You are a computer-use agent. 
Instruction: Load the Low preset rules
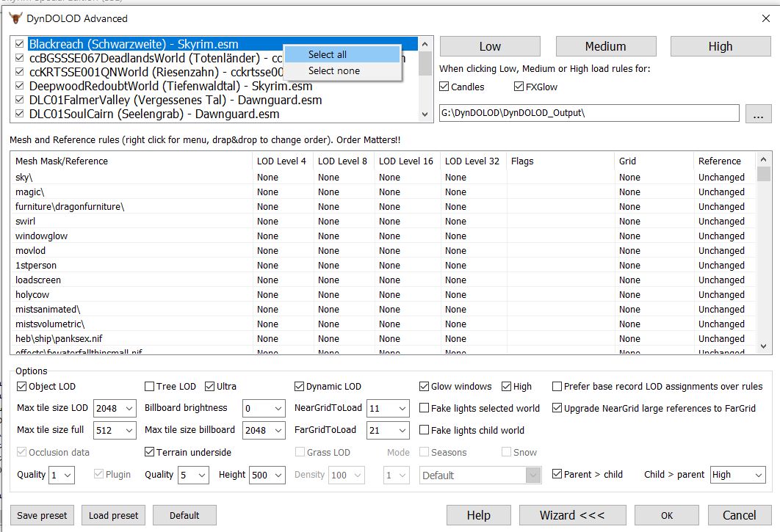coord(490,46)
